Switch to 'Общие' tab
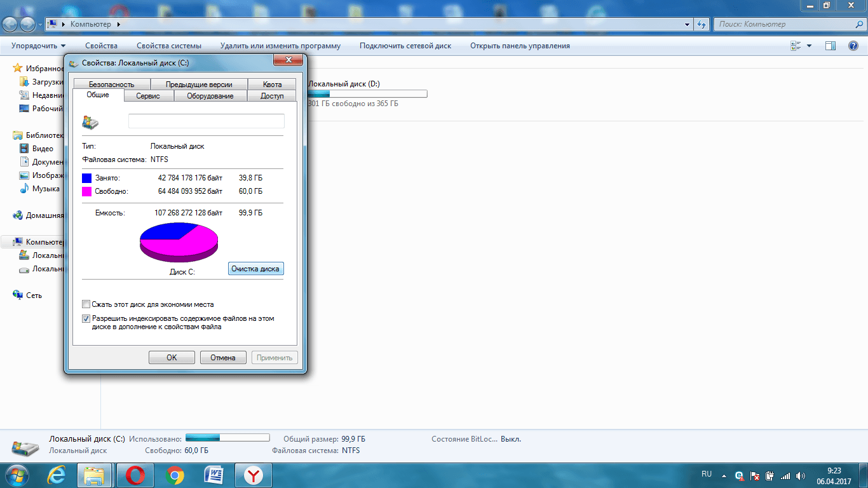Viewport: 868px width, 488px height. (x=98, y=95)
